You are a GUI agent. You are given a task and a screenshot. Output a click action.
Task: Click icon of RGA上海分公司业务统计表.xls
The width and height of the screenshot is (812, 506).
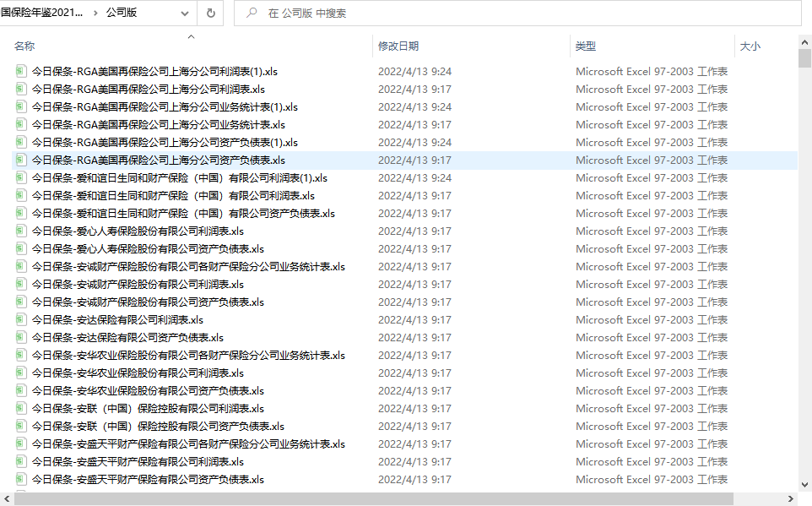(x=21, y=124)
